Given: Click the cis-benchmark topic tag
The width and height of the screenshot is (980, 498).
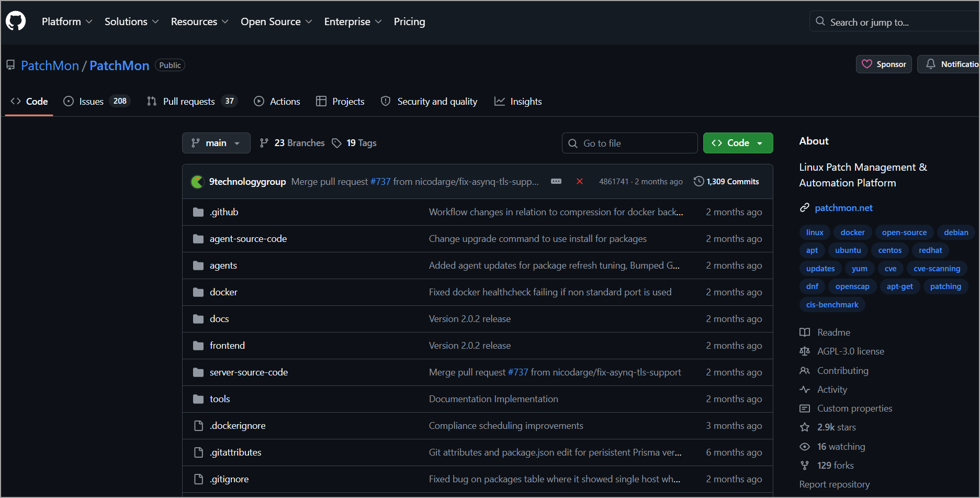Looking at the screenshot, I should pos(832,305).
